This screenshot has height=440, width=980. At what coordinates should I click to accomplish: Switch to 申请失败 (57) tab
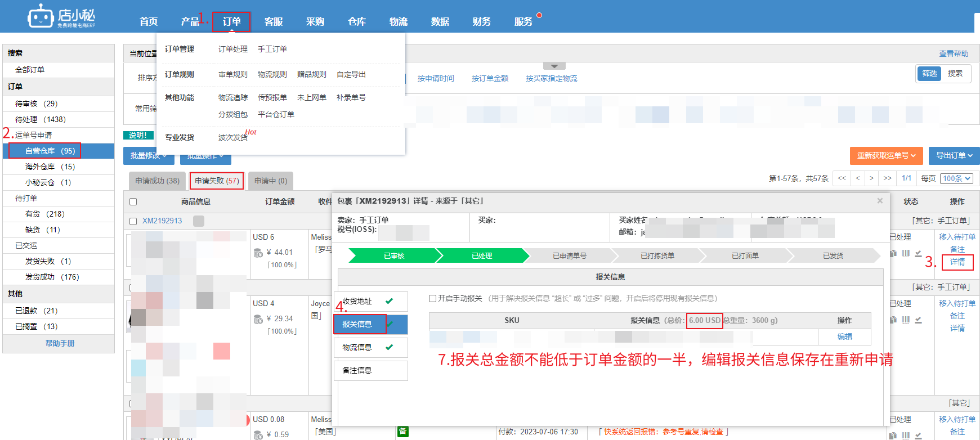coord(217,181)
